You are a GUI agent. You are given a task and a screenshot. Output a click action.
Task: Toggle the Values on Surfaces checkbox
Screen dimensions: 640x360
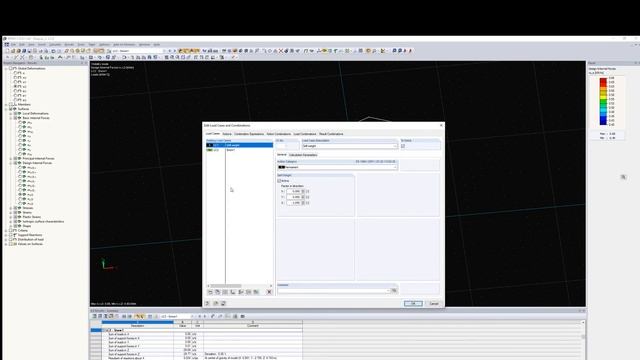[x=11, y=244]
